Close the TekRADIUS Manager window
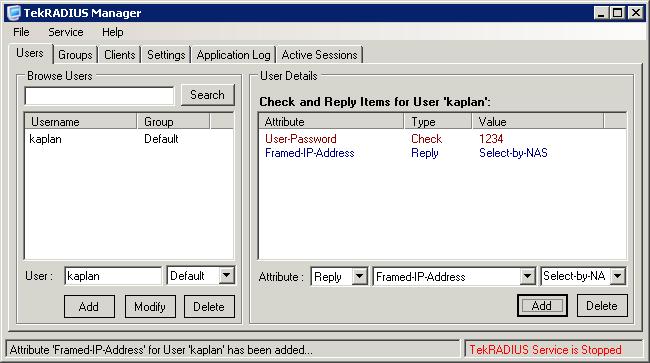This screenshot has width=650, height=363. pos(635,13)
